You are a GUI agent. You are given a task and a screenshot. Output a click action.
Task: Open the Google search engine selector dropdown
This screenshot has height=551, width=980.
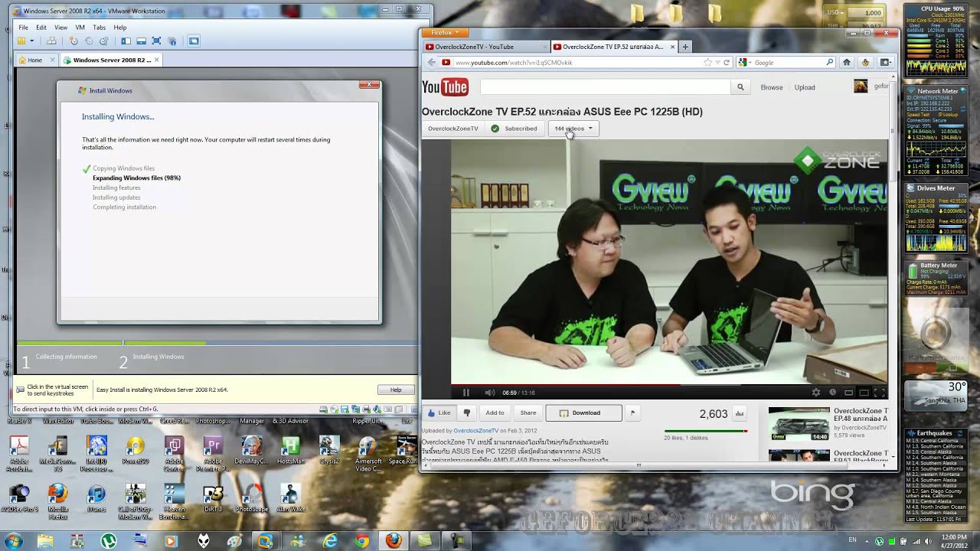pyautogui.click(x=744, y=63)
